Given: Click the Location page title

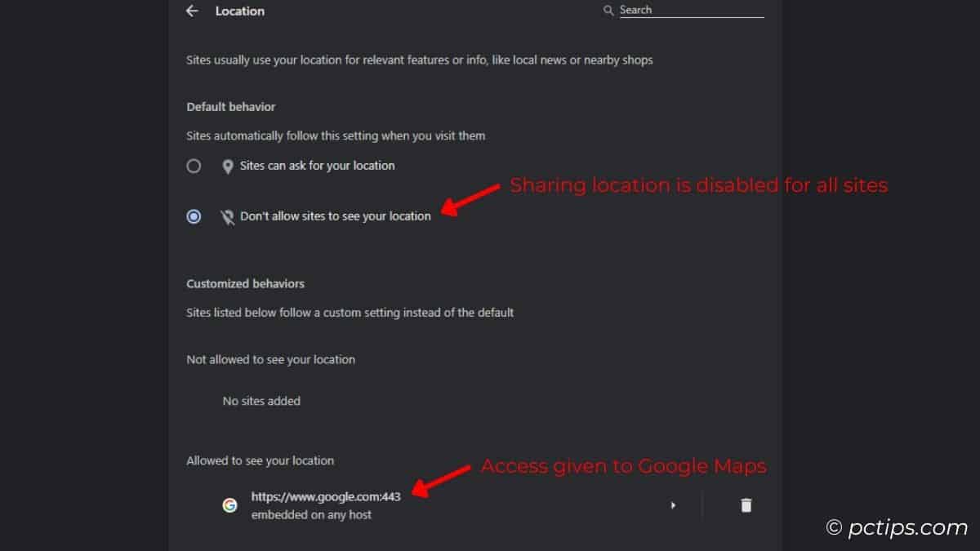Looking at the screenshot, I should 240,11.
